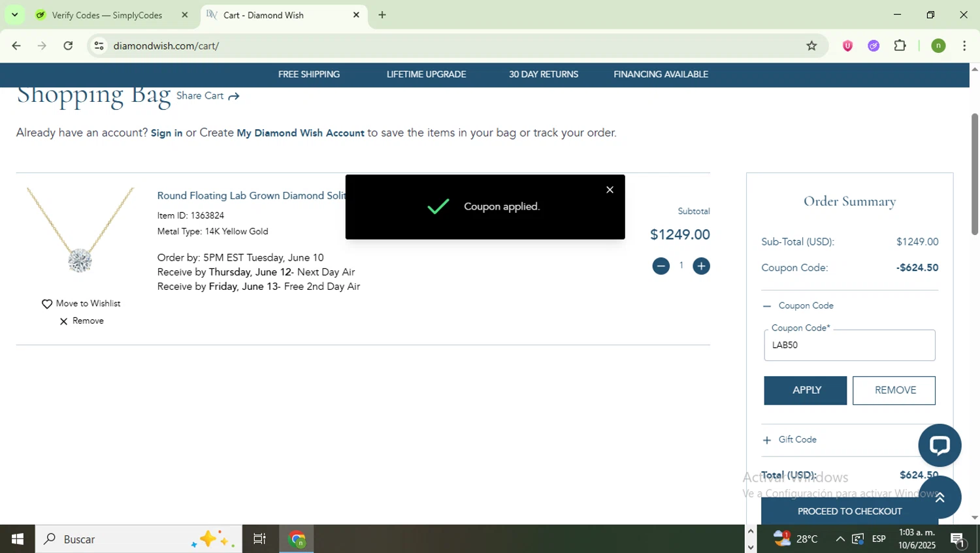Open the live chat bubble
Viewport: 980px width, 553px height.
(939, 445)
